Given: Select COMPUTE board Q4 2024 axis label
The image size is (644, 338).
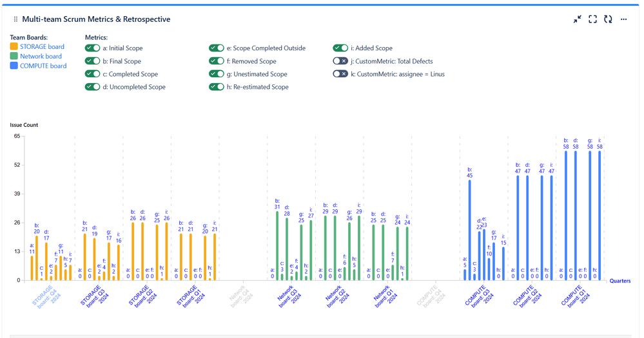Looking at the screenshot, I should click(431, 297).
